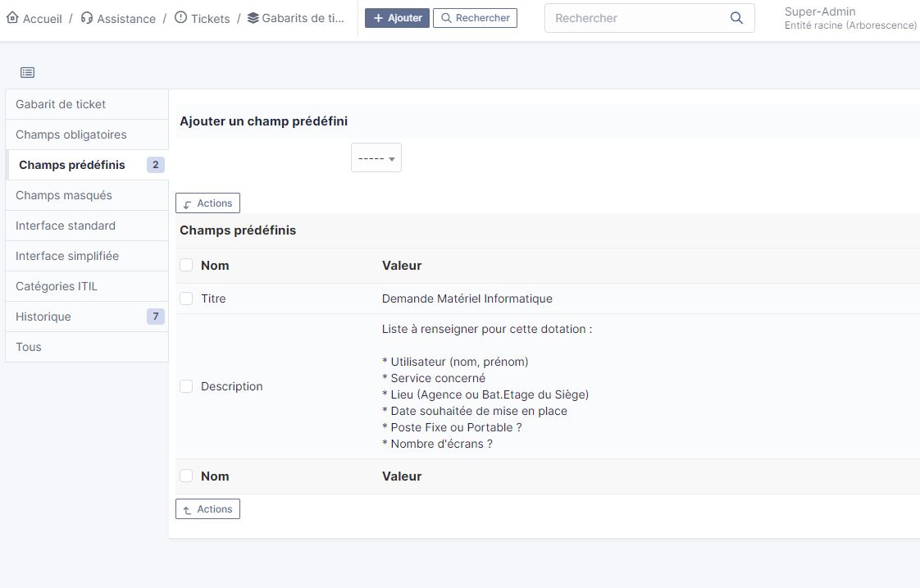Click the panel list icon above the sidebar
Image resolution: width=920 pixels, height=588 pixels.
(27, 72)
